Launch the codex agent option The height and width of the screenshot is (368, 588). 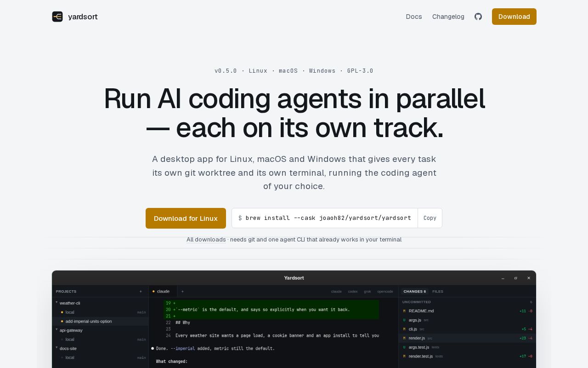[353, 291]
